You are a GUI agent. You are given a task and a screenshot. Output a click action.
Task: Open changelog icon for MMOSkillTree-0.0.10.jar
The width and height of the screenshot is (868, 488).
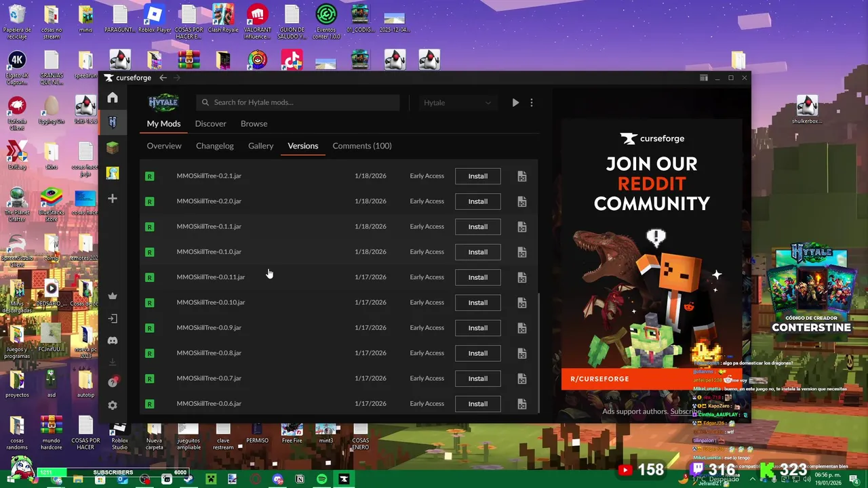click(x=522, y=303)
